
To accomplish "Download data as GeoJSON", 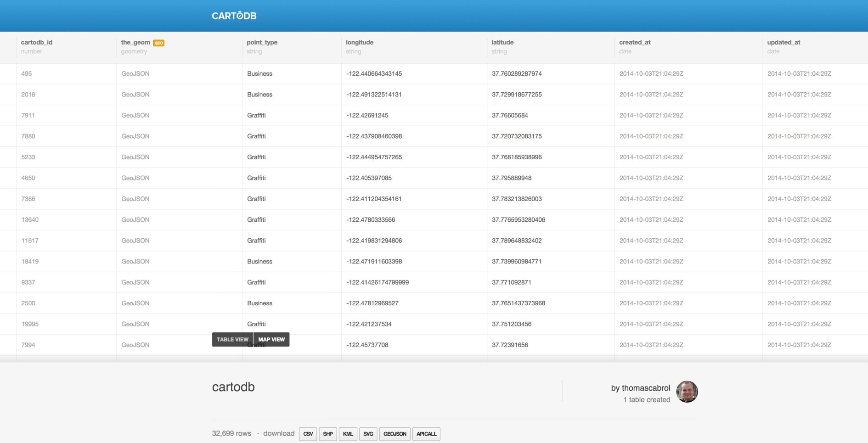I will [x=395, y=434].
